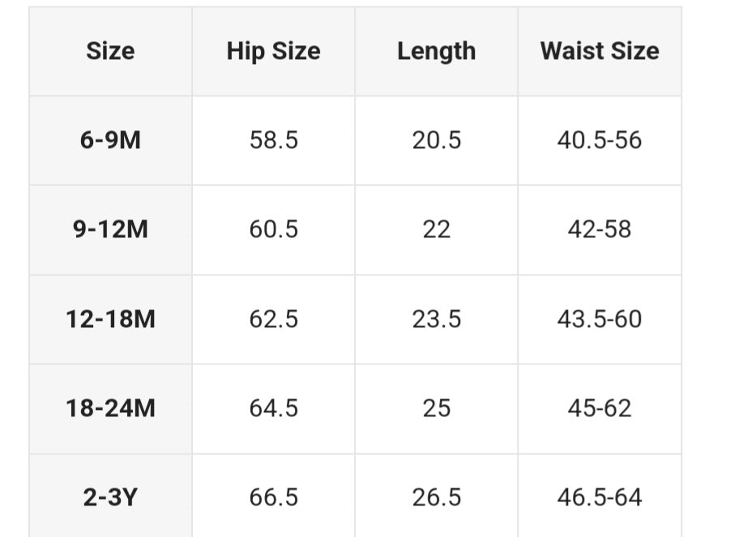Image resolution: width=756 pixels, height=537 pixels.
Task: Click the length cell showing 25
Action: 436,408
